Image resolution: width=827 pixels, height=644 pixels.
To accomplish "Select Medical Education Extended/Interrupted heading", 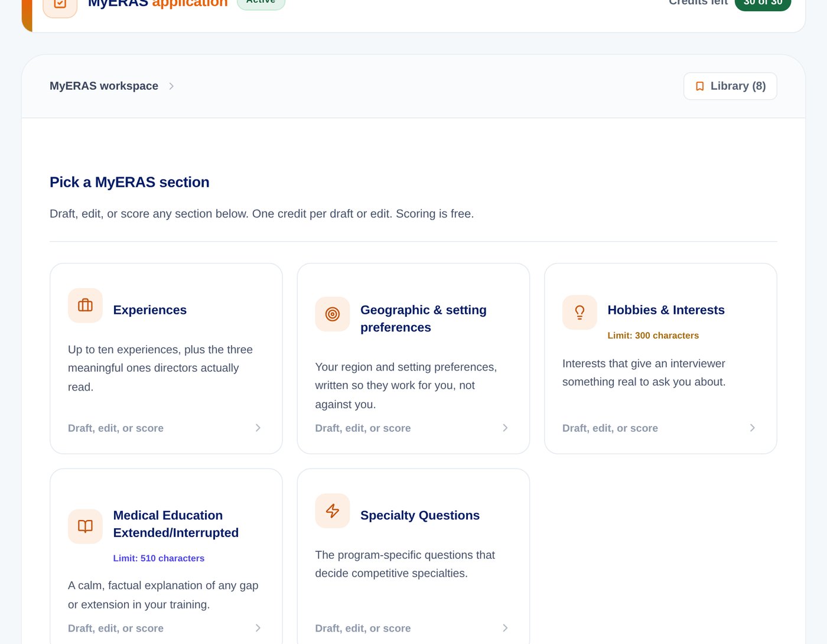I will (x=176, y=524).
